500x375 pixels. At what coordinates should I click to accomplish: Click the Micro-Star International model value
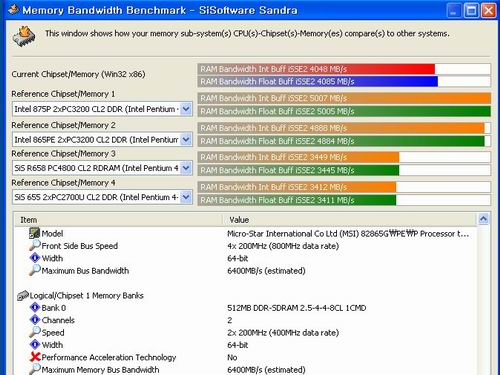click(348, 234)
